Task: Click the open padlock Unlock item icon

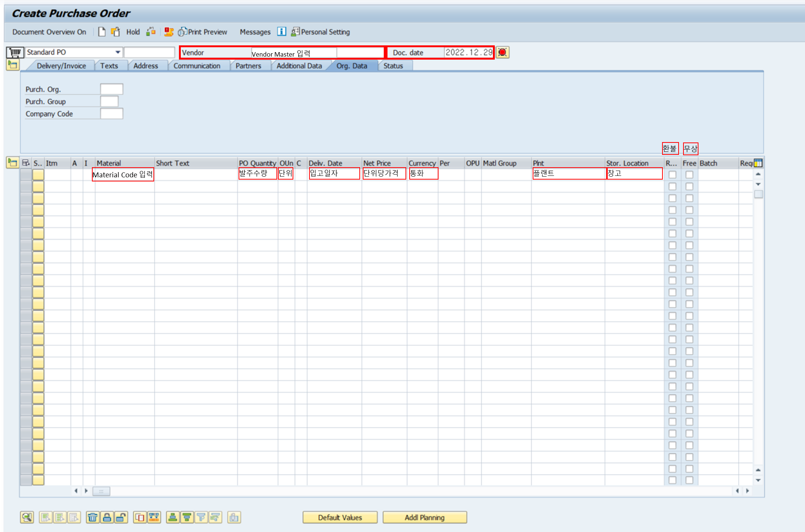Action: tap(121, 517)
